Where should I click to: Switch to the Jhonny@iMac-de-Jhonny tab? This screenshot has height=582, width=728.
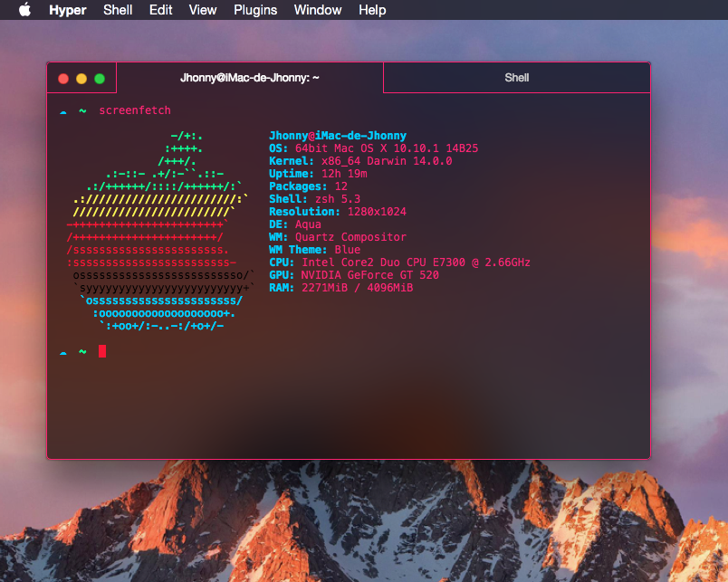coord(250,78)
